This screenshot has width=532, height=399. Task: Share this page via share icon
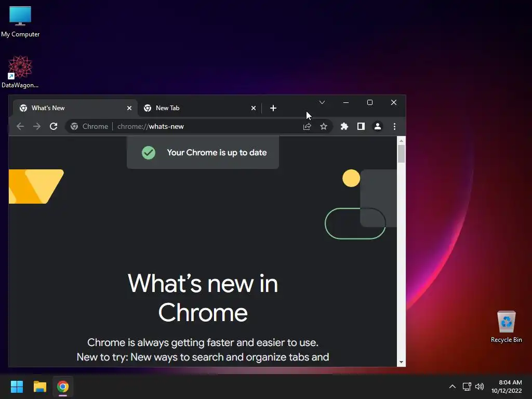307,127
